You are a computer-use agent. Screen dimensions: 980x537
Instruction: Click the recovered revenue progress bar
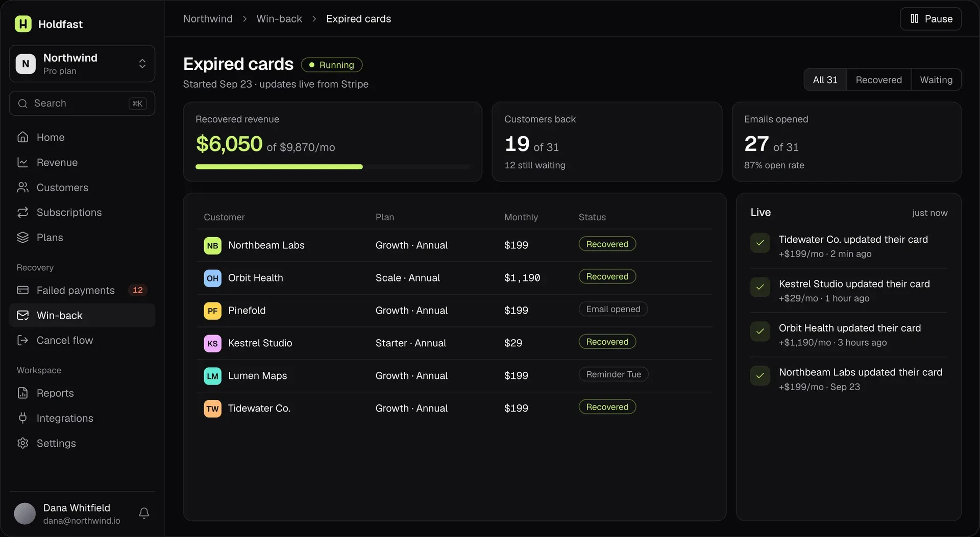(332, 167)
